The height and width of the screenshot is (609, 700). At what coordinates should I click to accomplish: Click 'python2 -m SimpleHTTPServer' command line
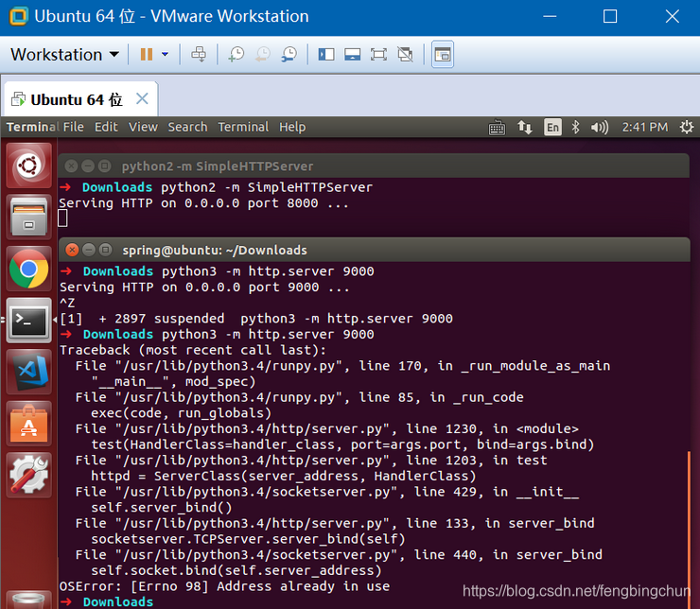point(267,187)
